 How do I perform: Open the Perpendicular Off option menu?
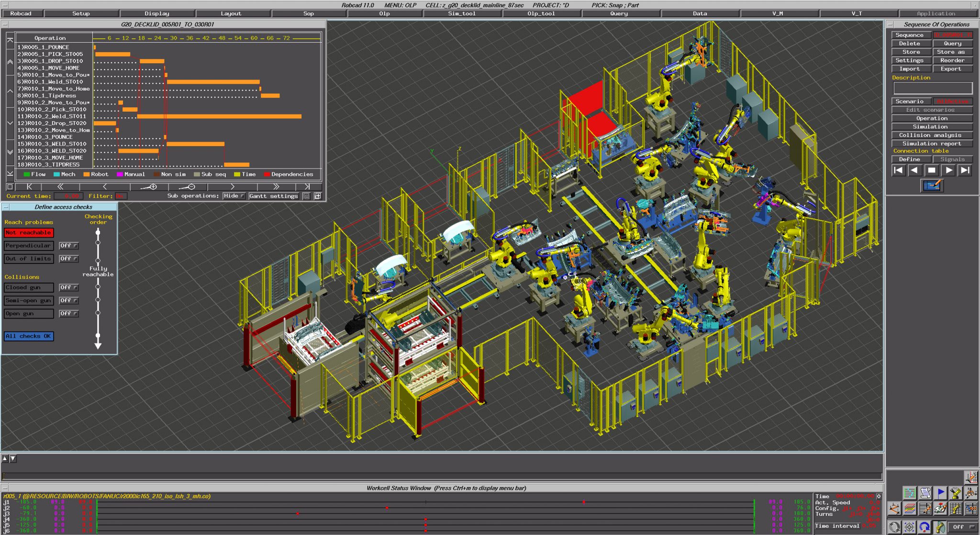click(68, 246)
